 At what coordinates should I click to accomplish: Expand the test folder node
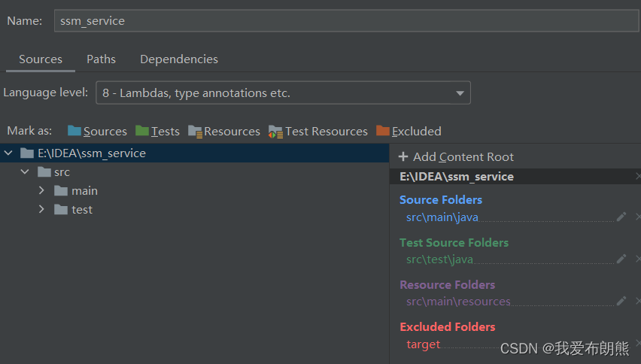coord(41,209)
